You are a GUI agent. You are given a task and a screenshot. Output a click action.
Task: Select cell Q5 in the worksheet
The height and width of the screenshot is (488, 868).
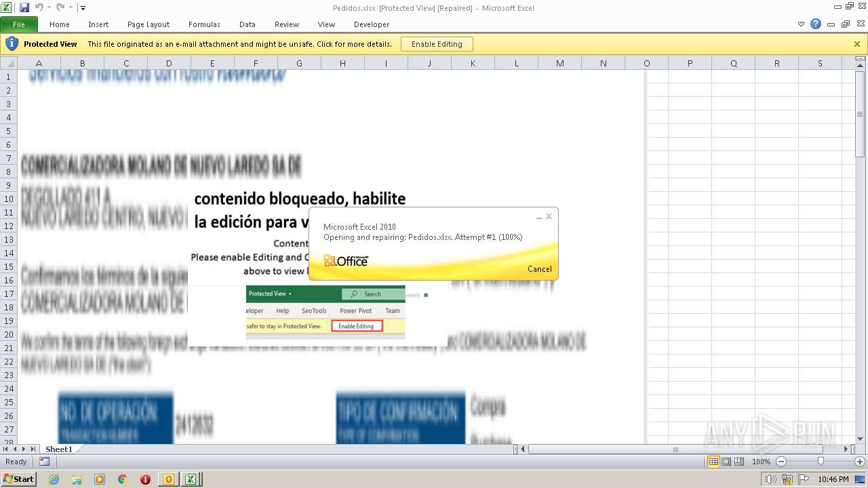[733, 131]
